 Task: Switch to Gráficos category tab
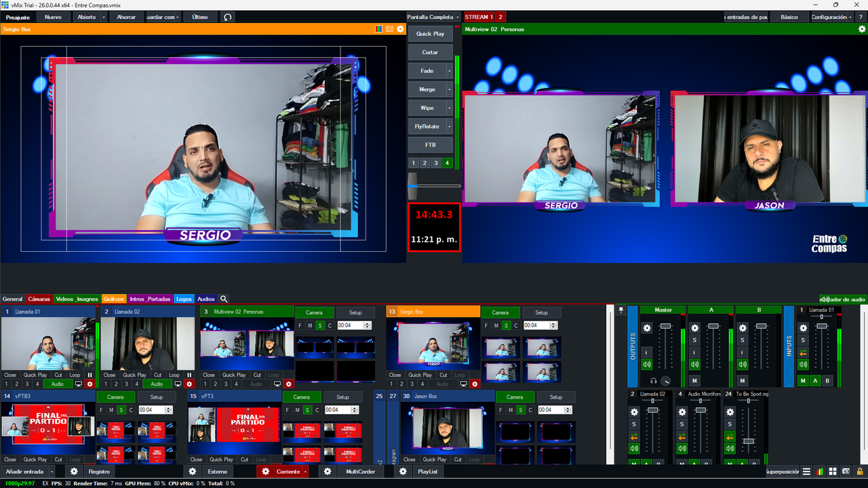coord(114,299)
